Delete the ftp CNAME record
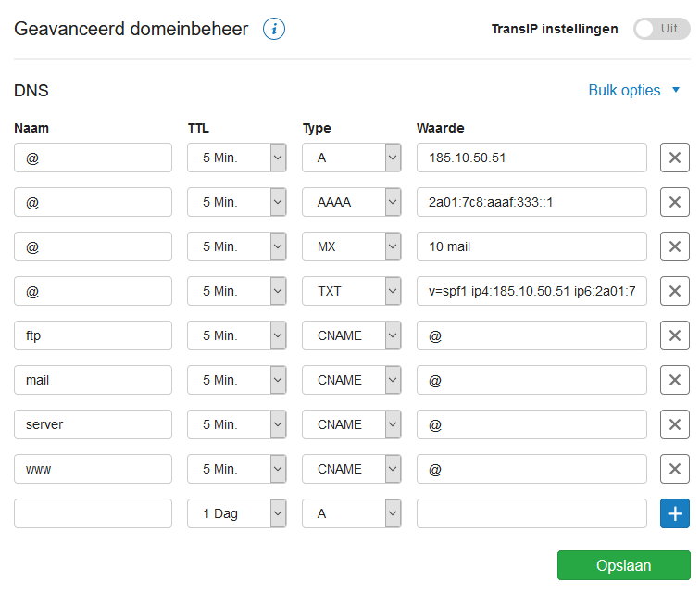700x594 pixels. coord(675,335)
